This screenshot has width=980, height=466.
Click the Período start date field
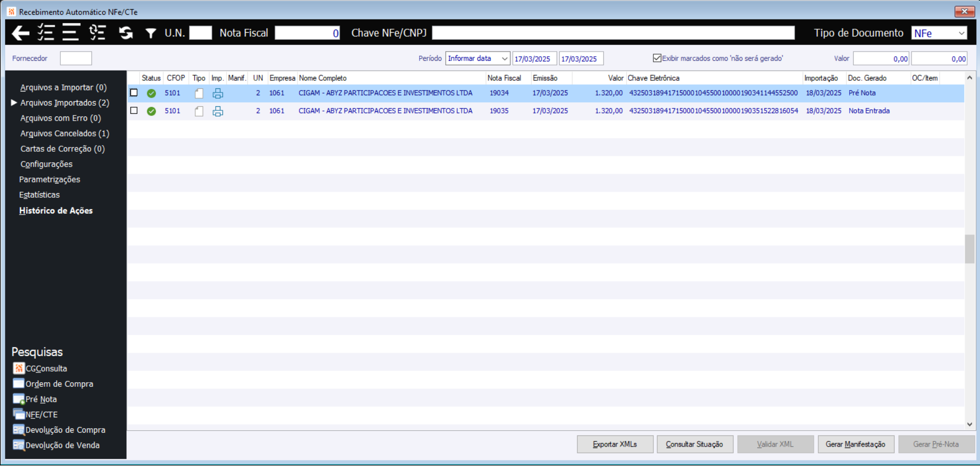(x=535, y=58)
